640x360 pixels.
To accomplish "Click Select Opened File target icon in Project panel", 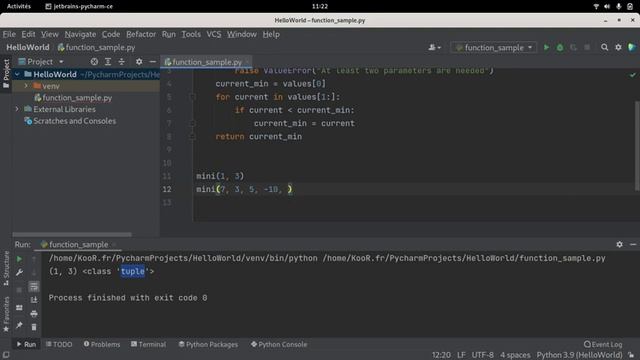I will (x=94, y=62).
